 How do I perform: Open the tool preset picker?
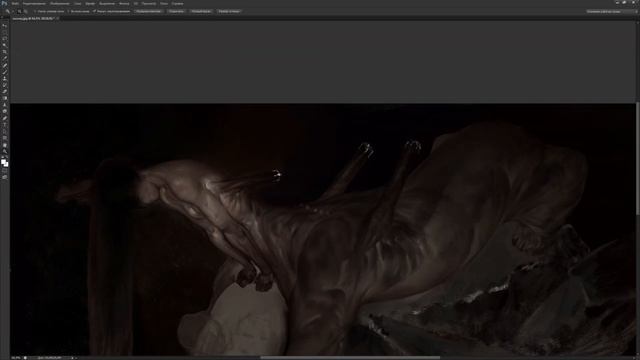click(9, 11)
